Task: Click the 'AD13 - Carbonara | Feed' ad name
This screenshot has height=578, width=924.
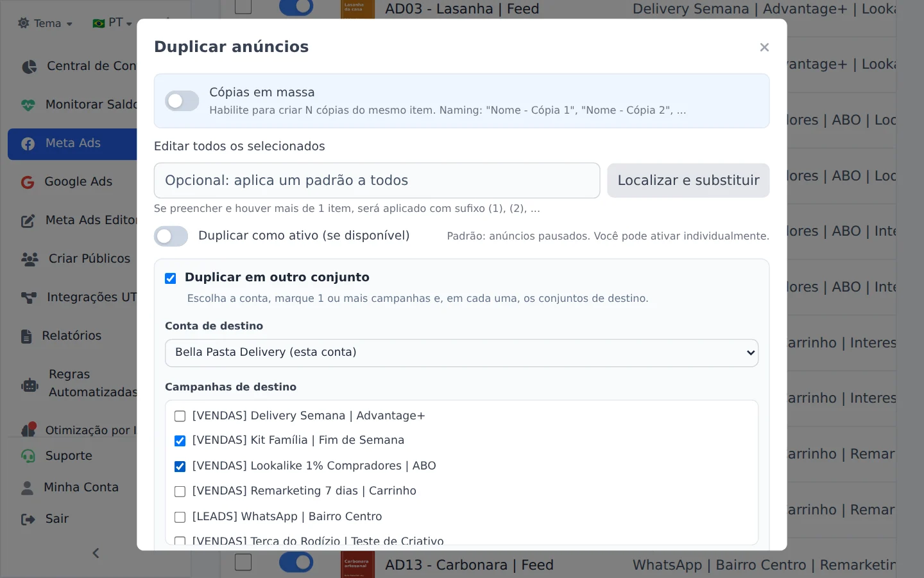Action: 469,565
